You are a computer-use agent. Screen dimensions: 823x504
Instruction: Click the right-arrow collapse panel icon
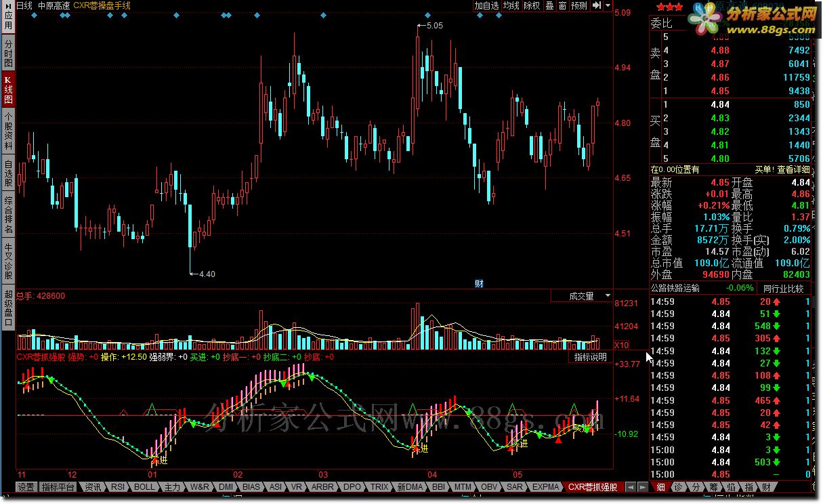(x=596, y=5)
